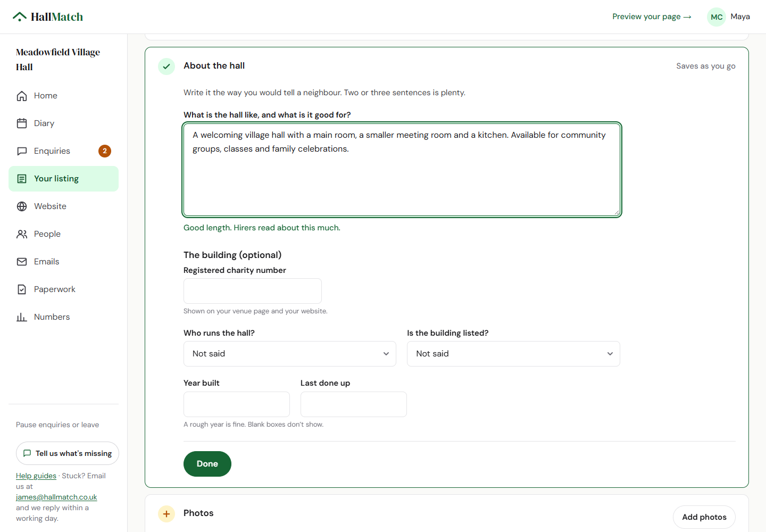Click the Enquiries speech bubble icon
This screenshot has width=766, height=532.
(x=22, y=151)
